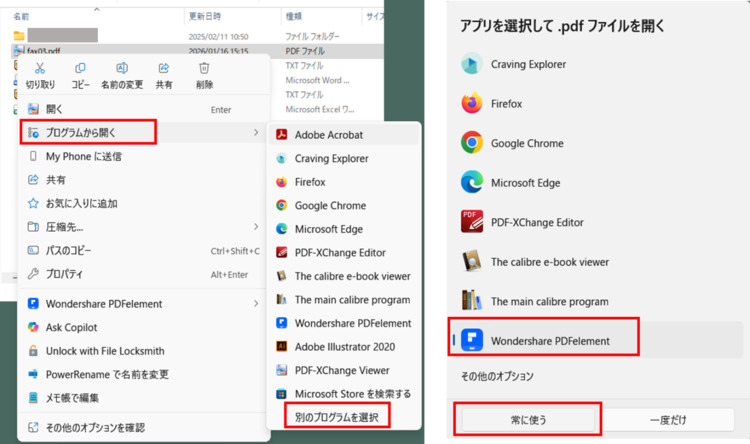Click Google Chrome icon in app chooser dialog
This screenshot has height=444, width=750.
[x=472, y=143]
